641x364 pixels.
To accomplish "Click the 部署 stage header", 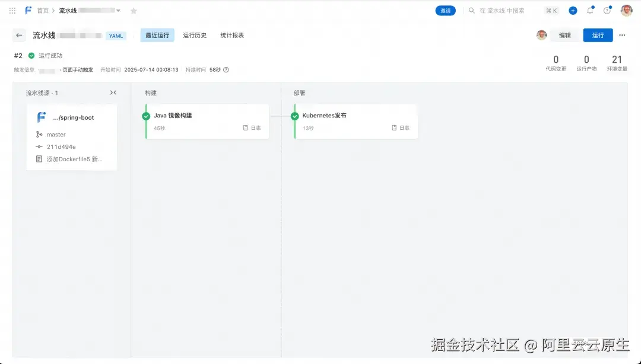I will [x=299, y=92].
